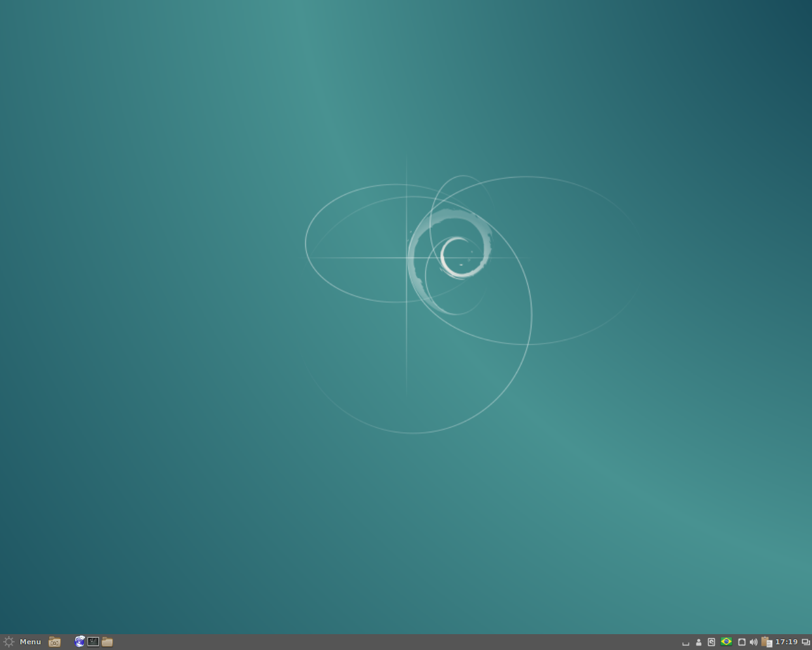Click the user silhouette tray icon
This screenshot has height=650, width=812.
pyautogui.click(x=698, y=642)
